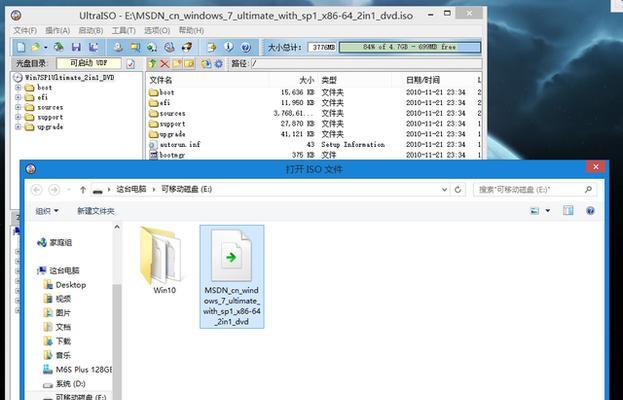Click the 可启动 UDF disc type field
This screenshot has width=623, height=400.
(89, 63)
